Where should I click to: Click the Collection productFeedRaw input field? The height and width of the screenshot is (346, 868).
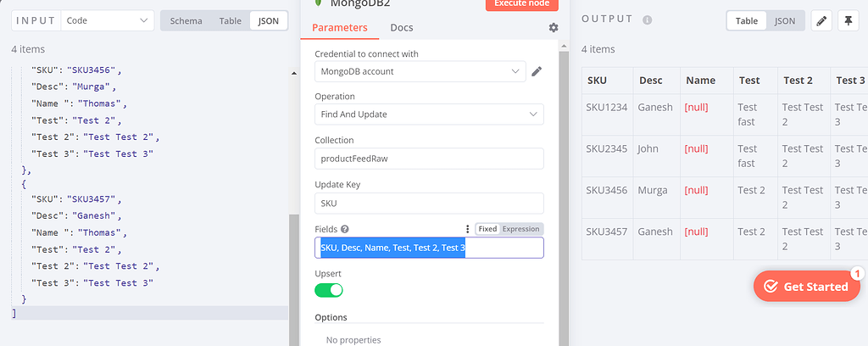(x=429, y=159)
